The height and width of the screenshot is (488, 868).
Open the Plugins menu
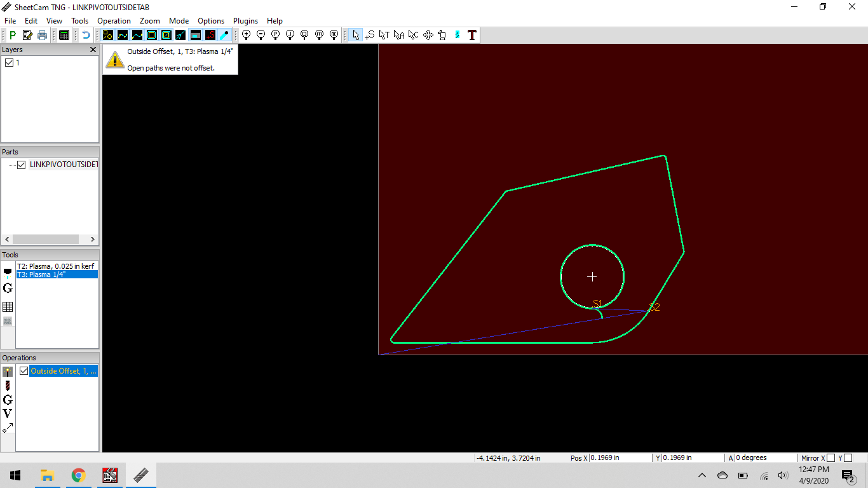(245, 21)
